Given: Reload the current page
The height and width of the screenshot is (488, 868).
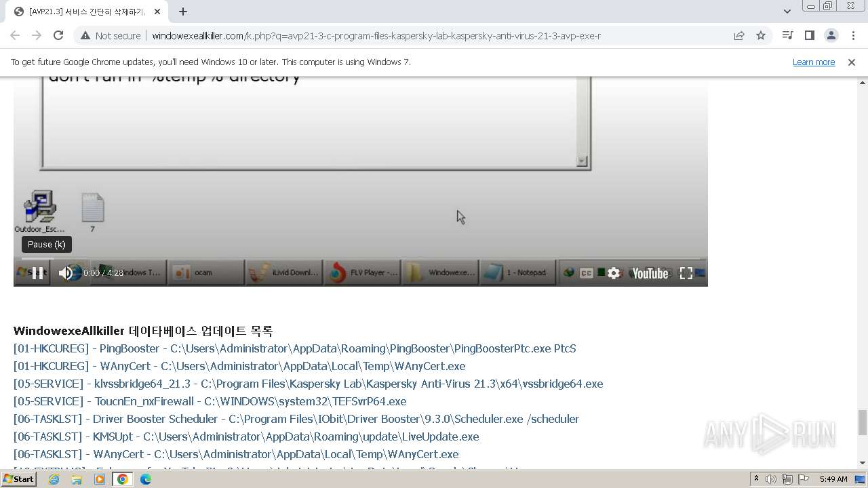Looking at the screenshot, I should (58, 35).
